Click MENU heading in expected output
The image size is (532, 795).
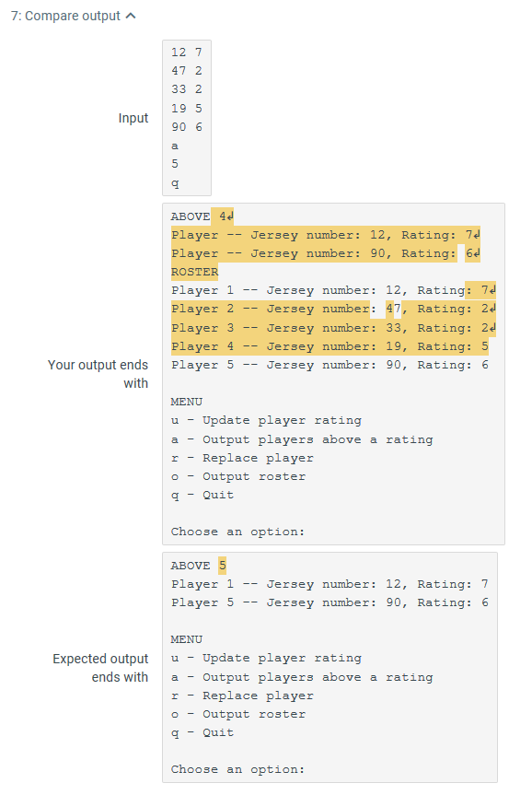point(187,639)
